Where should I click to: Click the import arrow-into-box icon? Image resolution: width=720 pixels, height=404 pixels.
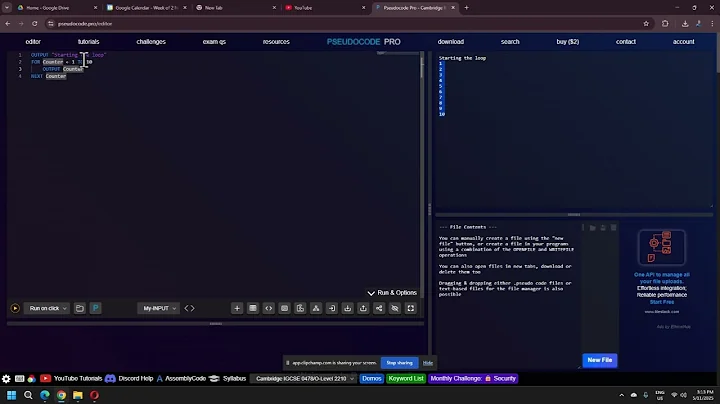click(x=332, y=309)
